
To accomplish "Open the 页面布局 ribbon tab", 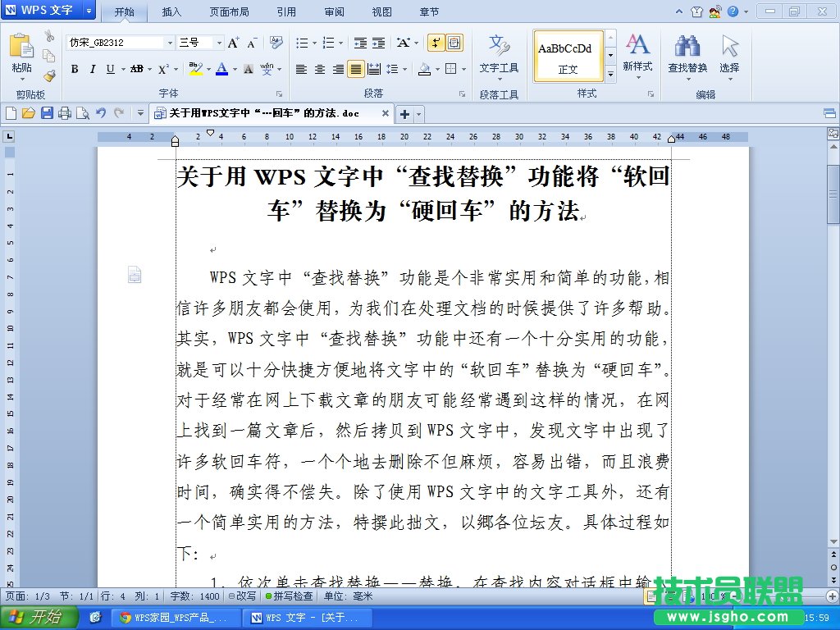I will [x=229, y=12].
